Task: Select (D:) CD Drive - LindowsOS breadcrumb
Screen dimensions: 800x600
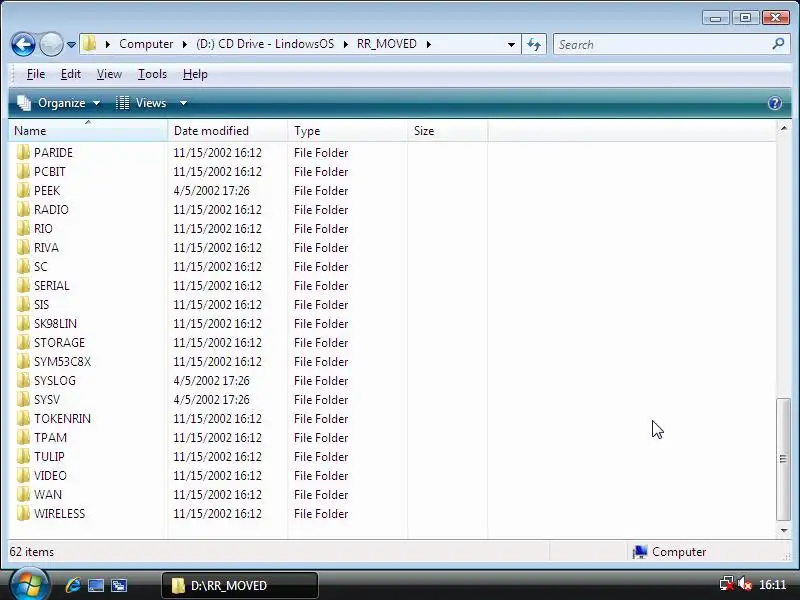Action: click(x=265, y=44)
